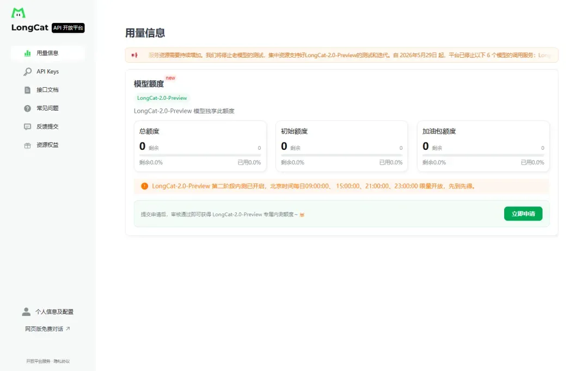Select the LongCat-2.0-Preview model tag
Image resolution: width=588 pixels, height=371 pixels.
pos(162,98)
